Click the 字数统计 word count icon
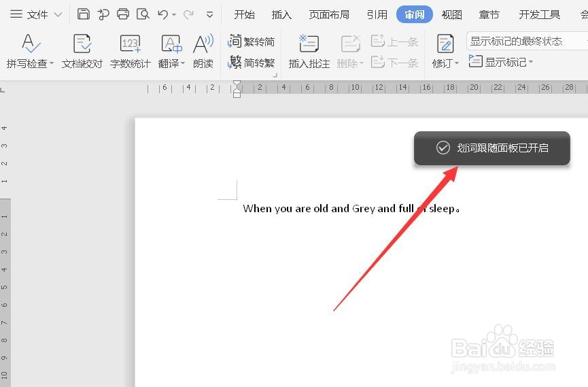 [x=130, y=44]
